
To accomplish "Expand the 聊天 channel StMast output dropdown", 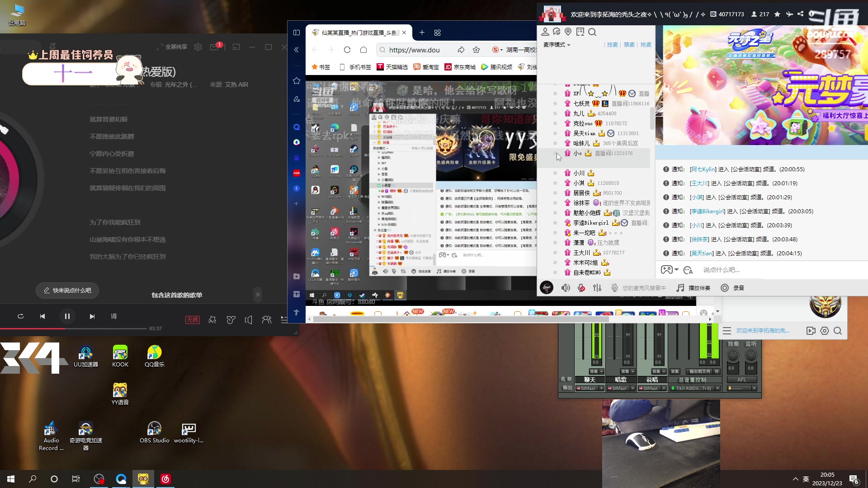I will coord(601,388).
